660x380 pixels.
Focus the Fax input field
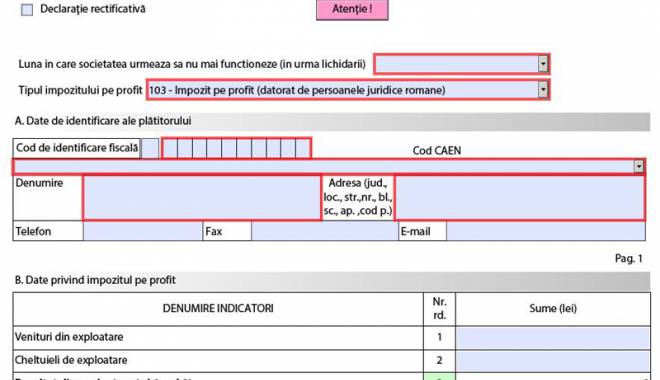[325, 231]
